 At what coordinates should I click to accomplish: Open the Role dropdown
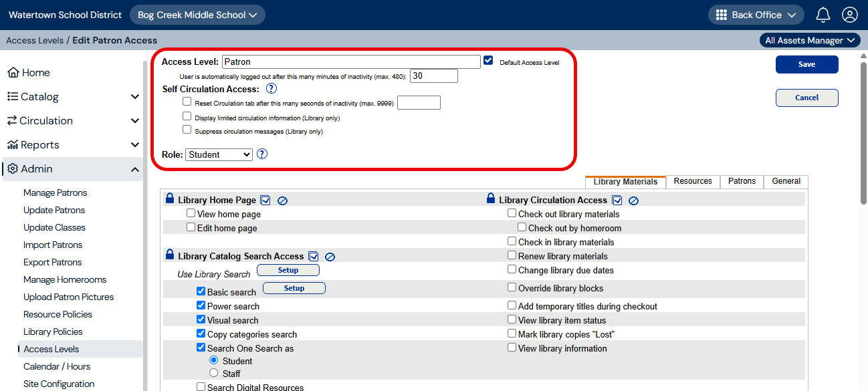click(219, 154)
